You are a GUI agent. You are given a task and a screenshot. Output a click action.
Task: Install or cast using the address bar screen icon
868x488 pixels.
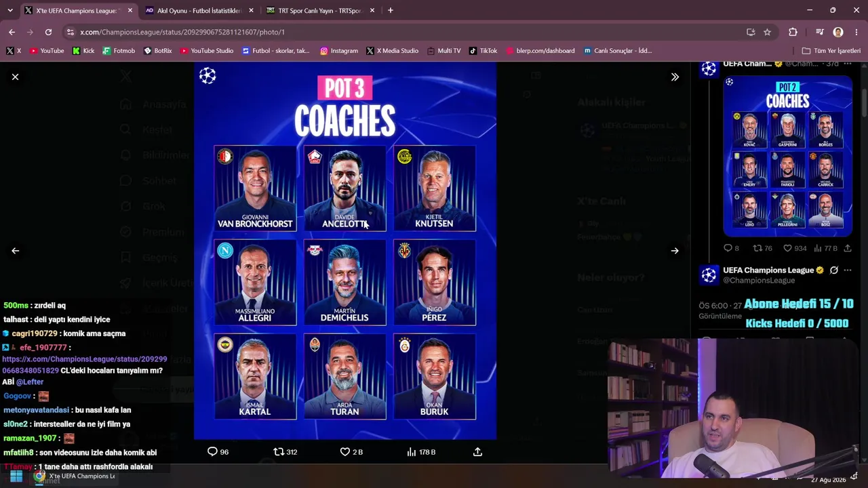pyautogui.click(x=751, y=32)
